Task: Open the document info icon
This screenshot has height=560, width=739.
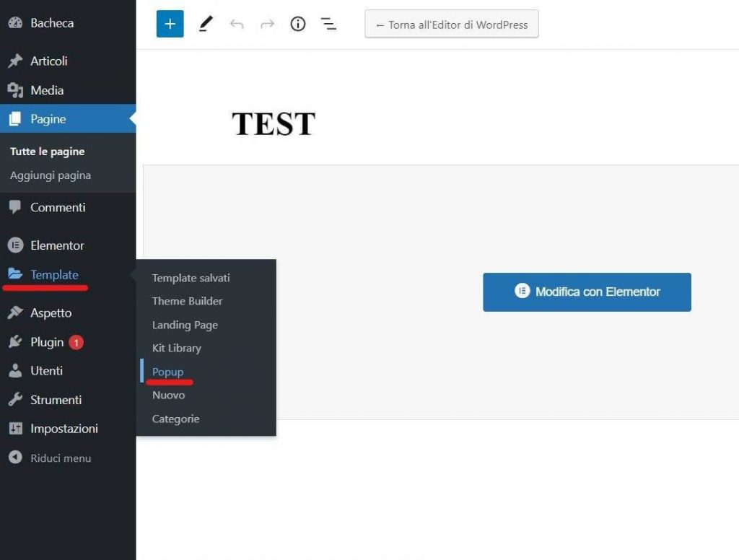Action: pos(298,24)
